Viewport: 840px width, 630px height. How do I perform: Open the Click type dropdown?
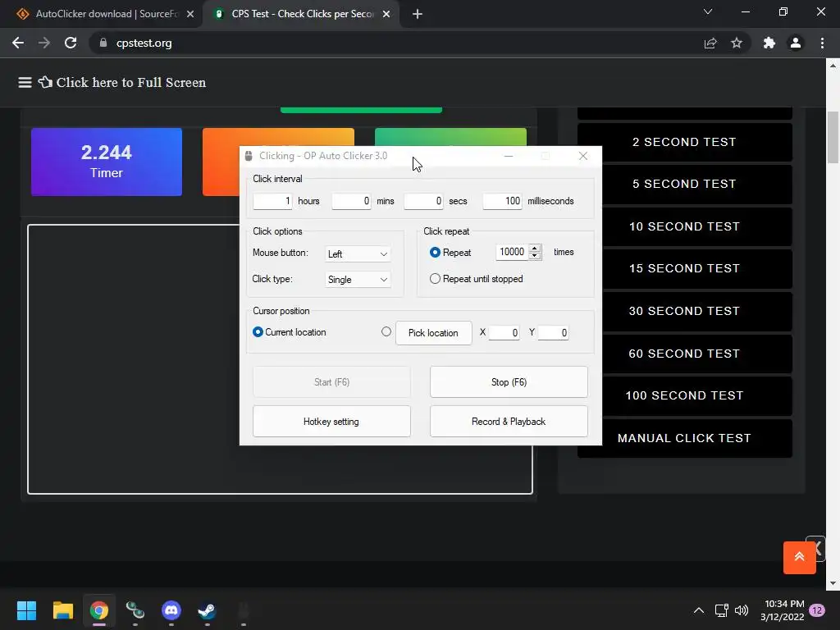click(358, 279)
